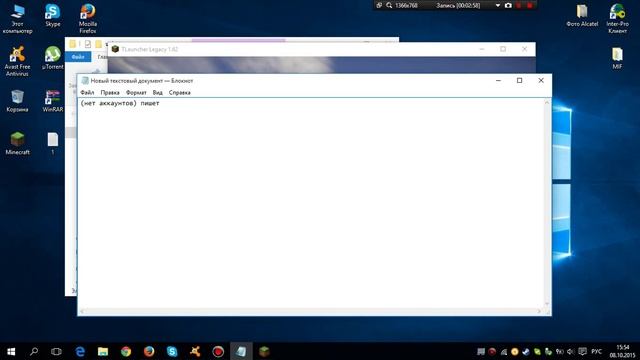The height and width of the screenshot is (360, 640).
Task: Click the Explorer quick access properties checkmark icon
Action: click(x=88, y=44)
